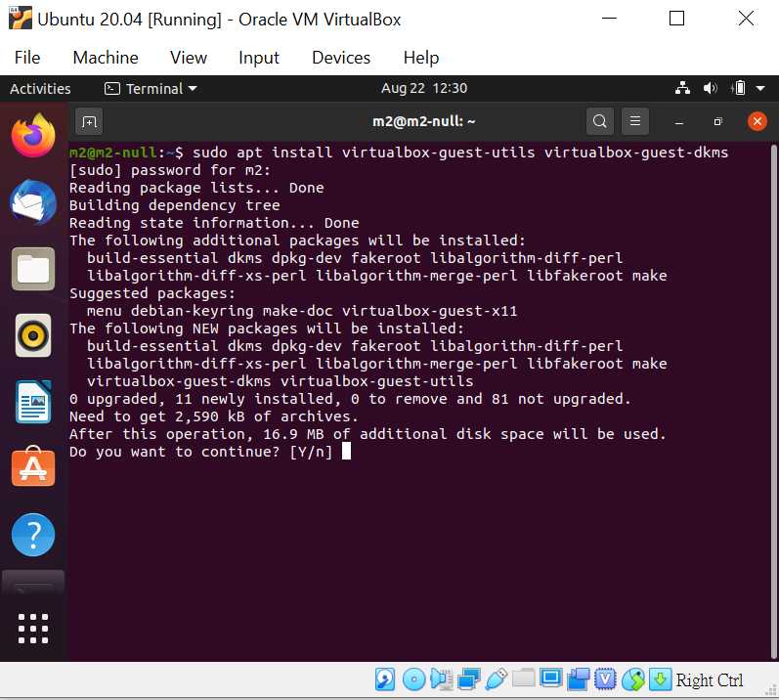Click the recording status icon
Screen dimensions: 779x700
(x=578, y=679)
